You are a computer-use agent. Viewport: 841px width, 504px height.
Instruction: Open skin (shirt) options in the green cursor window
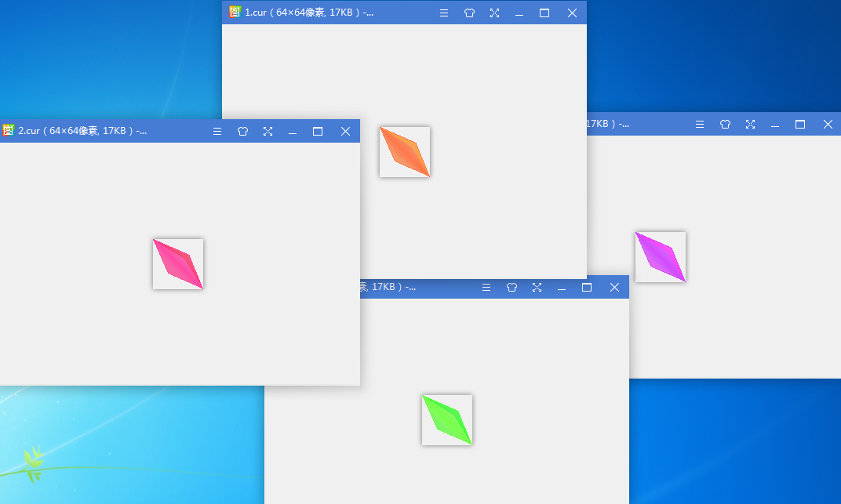pos(512,287)
